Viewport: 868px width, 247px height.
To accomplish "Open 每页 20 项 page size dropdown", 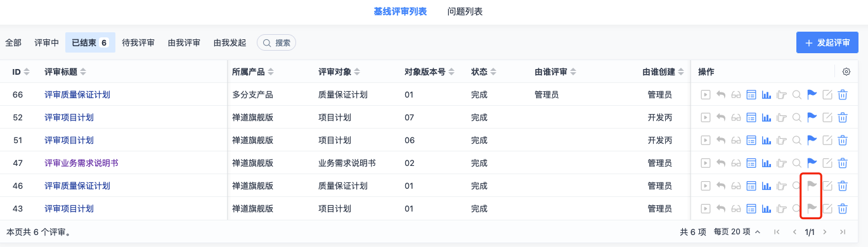I will point(737,232).
